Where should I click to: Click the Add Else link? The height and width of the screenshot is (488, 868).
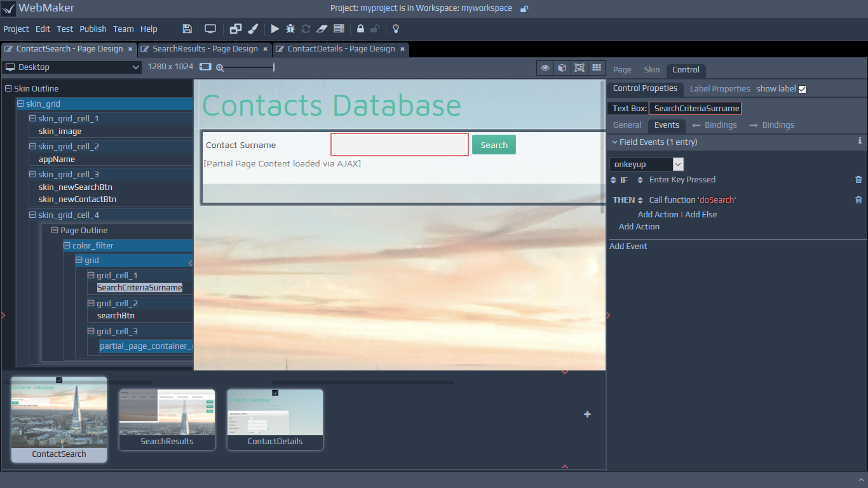pos(701,215)
